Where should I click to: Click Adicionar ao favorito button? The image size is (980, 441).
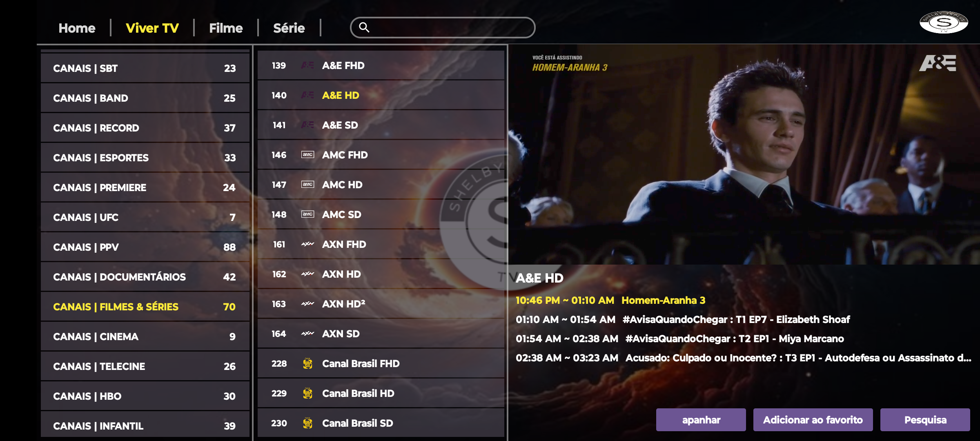pos(813,420)
